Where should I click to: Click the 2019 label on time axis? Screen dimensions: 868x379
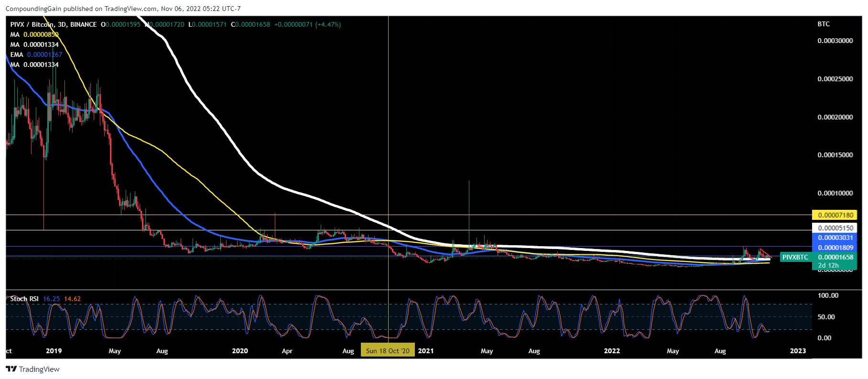pyautogui.click(x=54, y=351)
